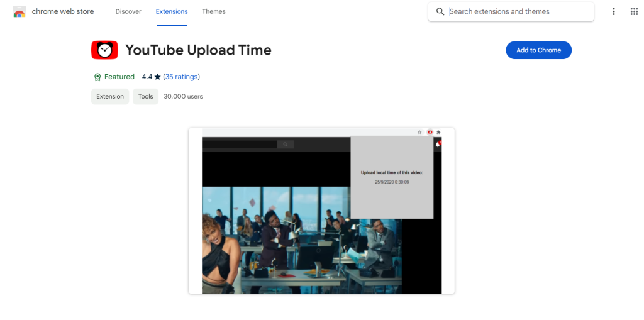
Task: Open the 35 ratings link
Action: (x=182, y=77)
